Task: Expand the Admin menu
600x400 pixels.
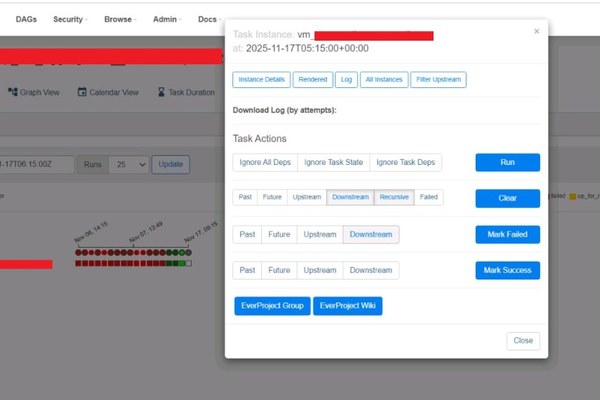Action: click(167, 19)
